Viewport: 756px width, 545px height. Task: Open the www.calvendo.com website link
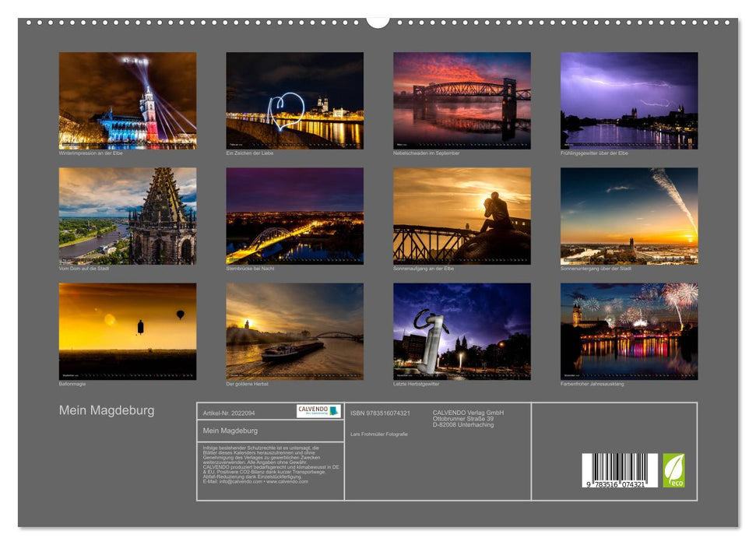point(286,483)
